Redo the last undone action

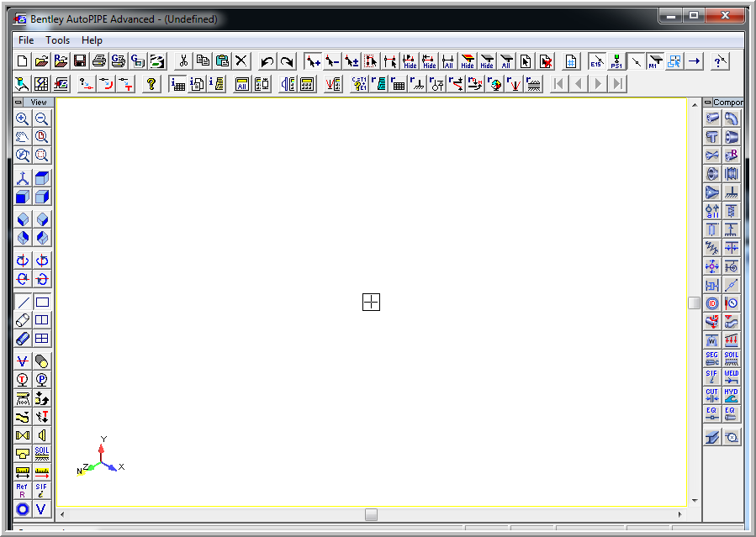tap(287, 61)
